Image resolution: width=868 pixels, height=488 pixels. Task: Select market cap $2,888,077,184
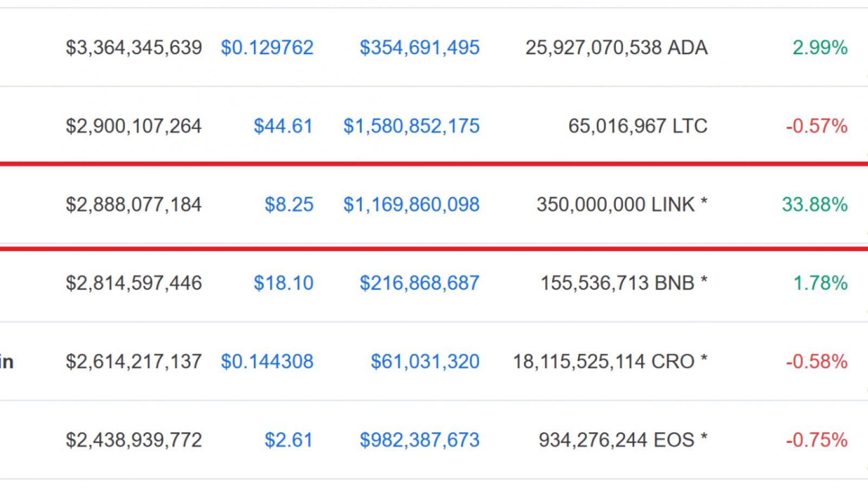point(133,205)
